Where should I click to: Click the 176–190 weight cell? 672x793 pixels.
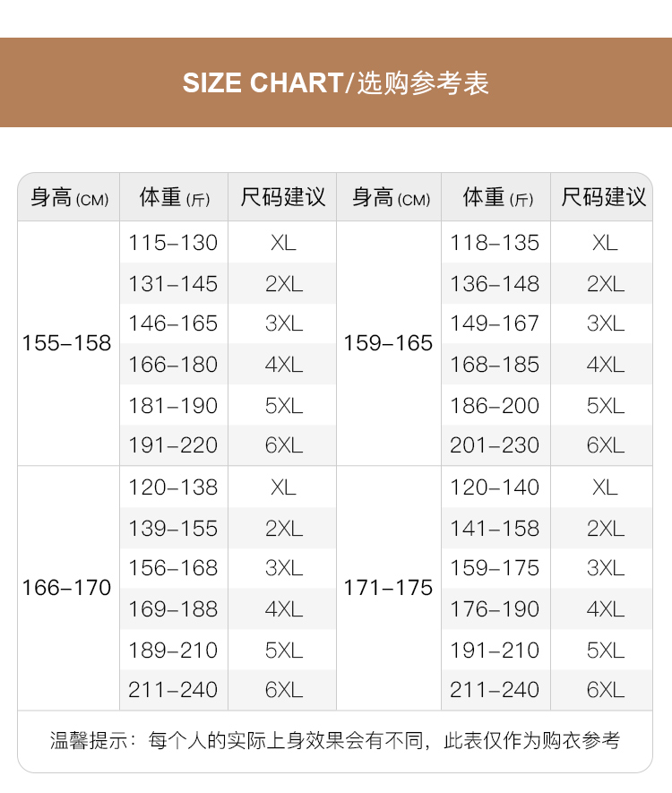click(495, 609)
